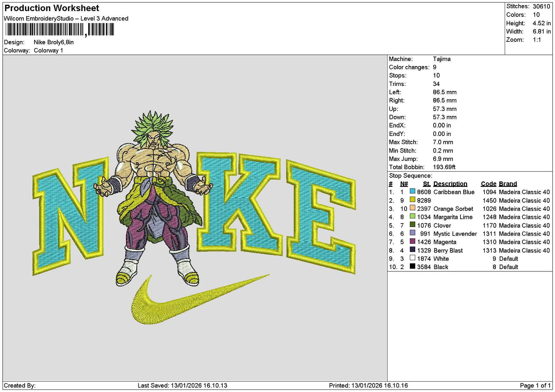Click the Margarita Lime color swatch
This screenshot has width=555, height=392.
(413, 217)
